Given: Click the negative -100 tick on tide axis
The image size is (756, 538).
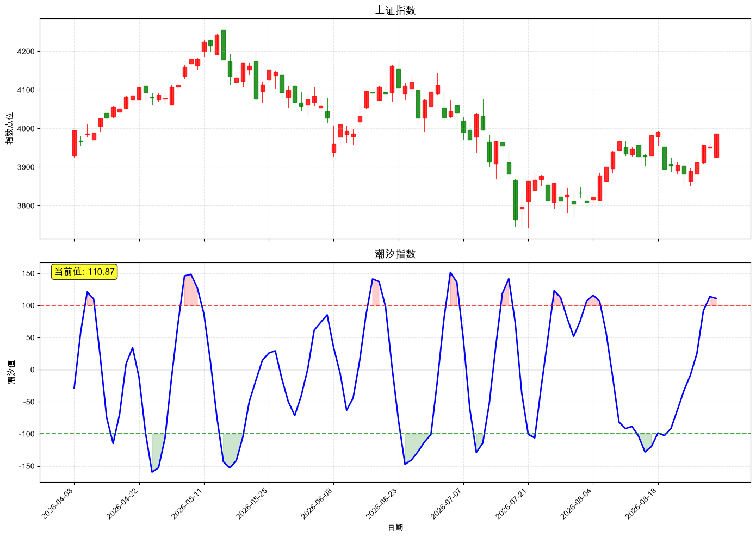Looking at the screenshot, I should [26, 434].
